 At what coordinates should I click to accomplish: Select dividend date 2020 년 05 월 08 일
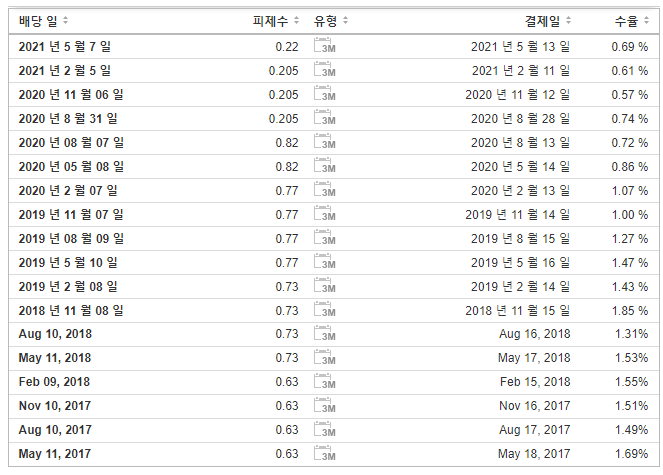tap(71, 167)
